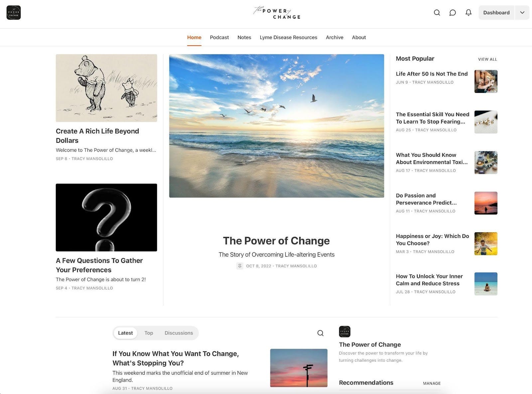Click VIEW ALL in Most Popular
The image size is (532, 394).
click(x=487, y=59)
